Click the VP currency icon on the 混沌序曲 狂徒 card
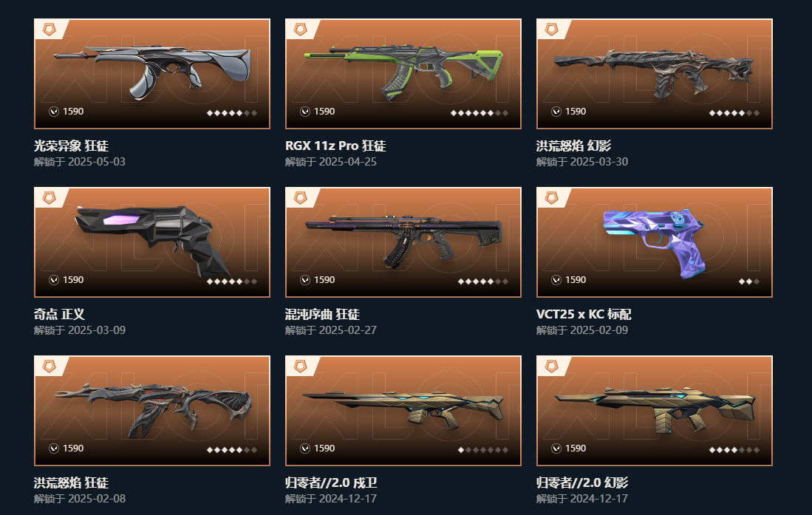Viewport: 812px width, 515px height. tap(305, 280)
